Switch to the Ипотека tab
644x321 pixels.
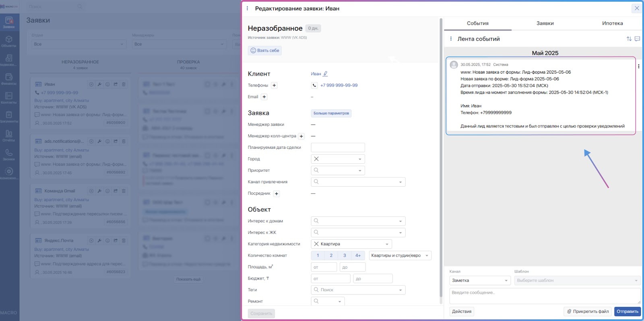(x=612, y=23)
